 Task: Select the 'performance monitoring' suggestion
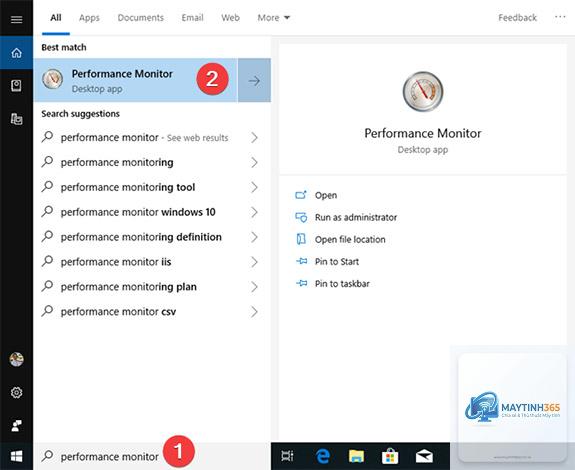pyautogui.click(x=117, y=162)
